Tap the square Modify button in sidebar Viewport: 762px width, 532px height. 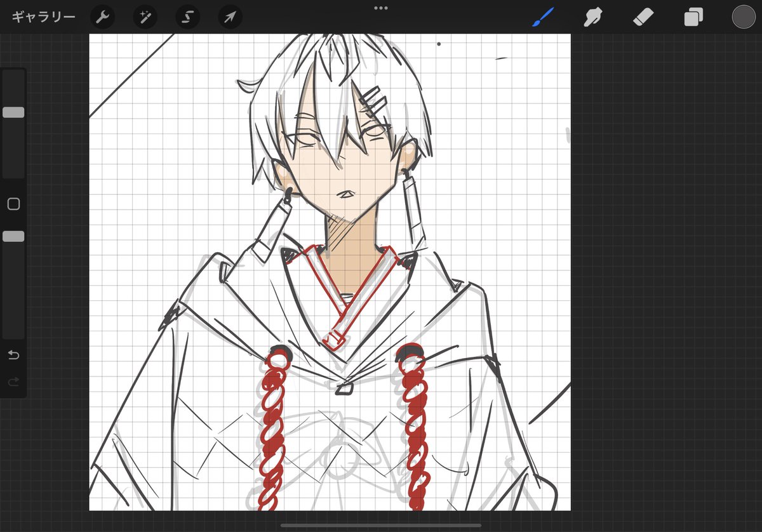point(13,204)
